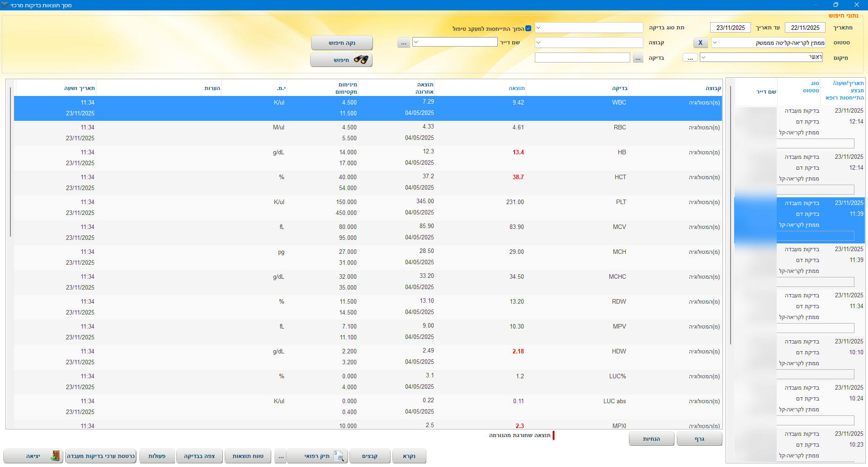The height and width of the screenshot is (467, 868).
Task: Click ellipsis button next to location dropdown
Action: pos(690,58)
